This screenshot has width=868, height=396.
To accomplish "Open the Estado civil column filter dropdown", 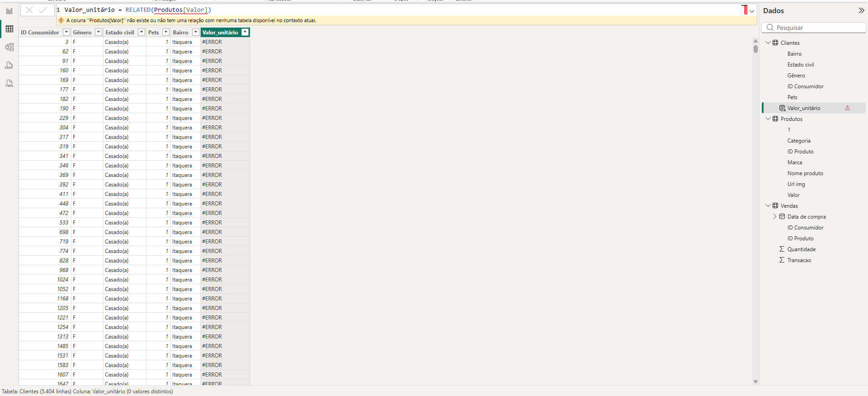I will (142, 32).
